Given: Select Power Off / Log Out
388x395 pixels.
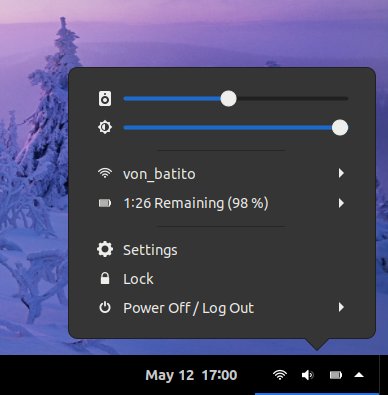Looking at the screenshot, I should click(x=222, y=307).
